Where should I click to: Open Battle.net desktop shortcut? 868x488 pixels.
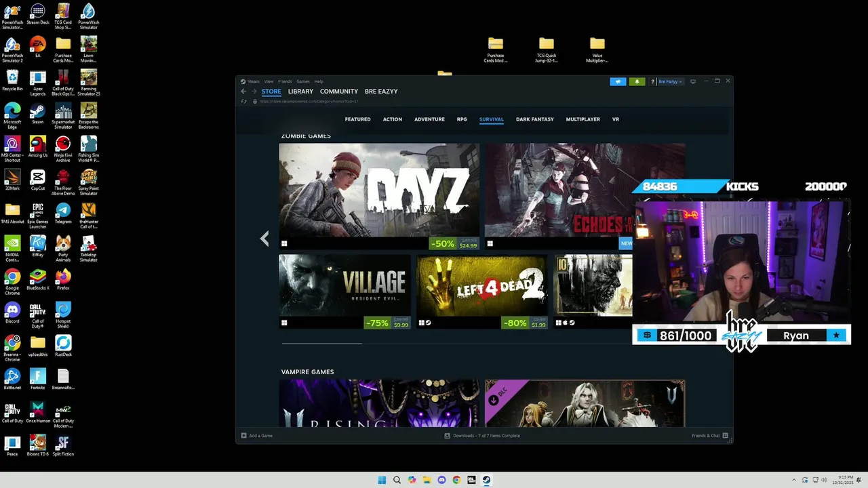12,379
